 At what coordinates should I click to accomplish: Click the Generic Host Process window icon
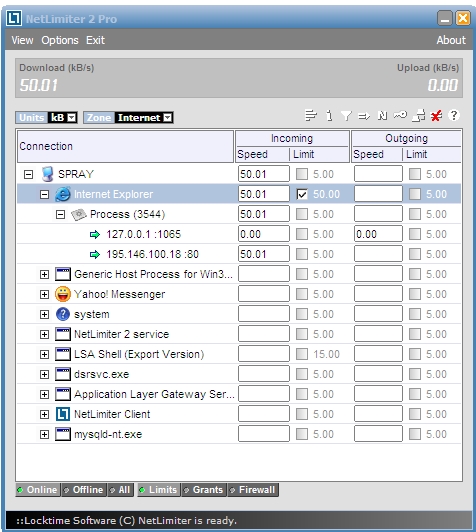pyautogui.click(x=63, y=274)
